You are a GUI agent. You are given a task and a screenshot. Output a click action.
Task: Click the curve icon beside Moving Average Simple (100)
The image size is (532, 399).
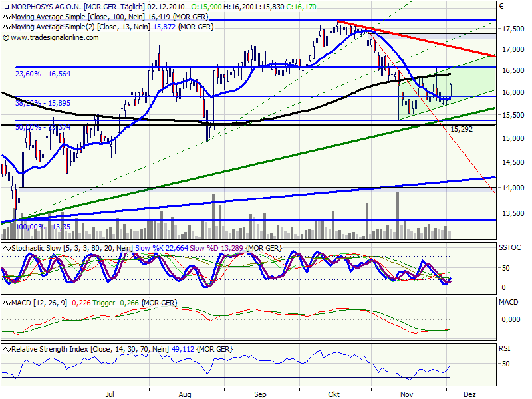tap(7, 18)
